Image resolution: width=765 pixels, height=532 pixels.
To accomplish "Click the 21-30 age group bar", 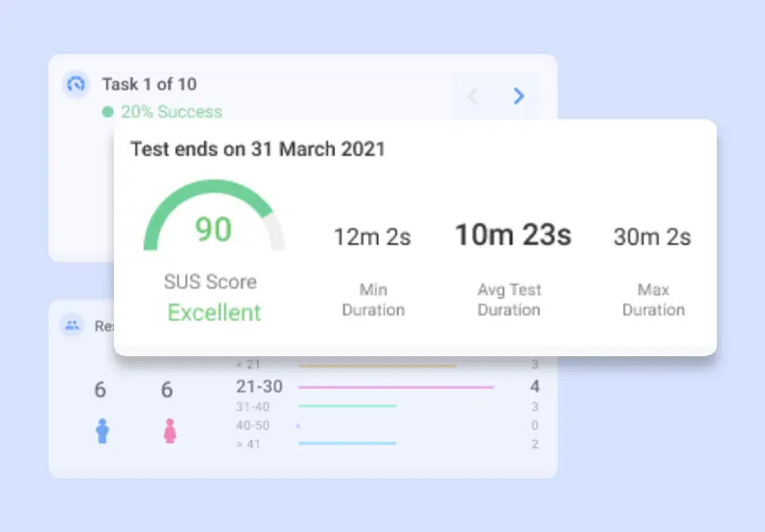I will [x=395, y=387].
